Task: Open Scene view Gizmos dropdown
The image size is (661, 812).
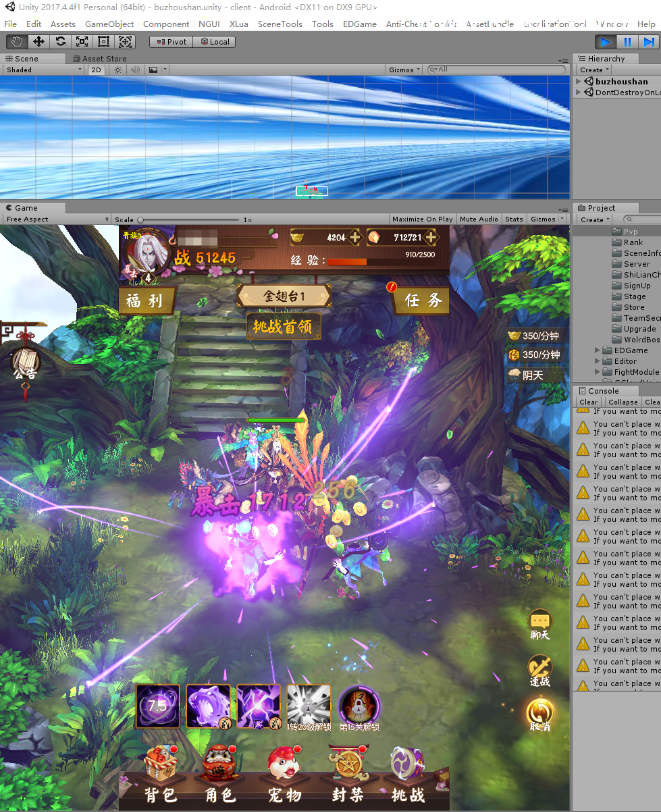Action: point(404,69)
